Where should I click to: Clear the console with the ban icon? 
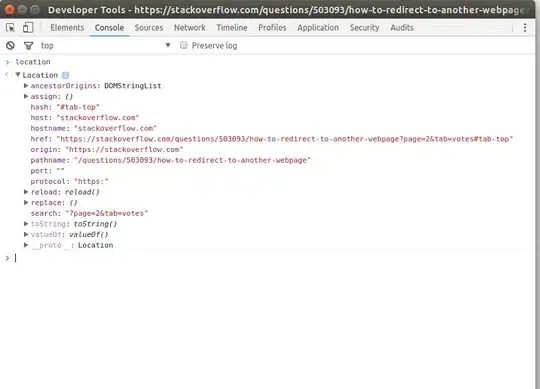pos(10,45)
